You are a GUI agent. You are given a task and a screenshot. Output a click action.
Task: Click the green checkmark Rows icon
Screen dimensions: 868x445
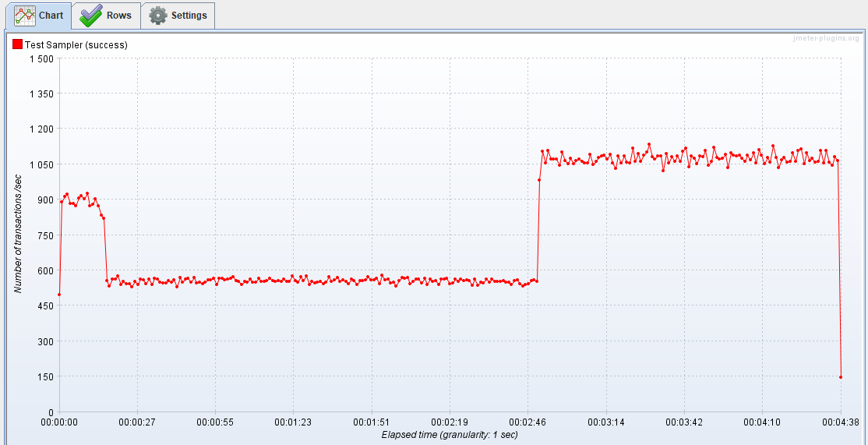91,16
